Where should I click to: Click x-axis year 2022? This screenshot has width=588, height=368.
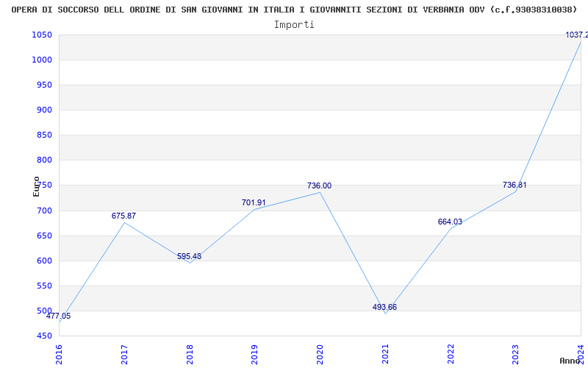click(451, 354)
